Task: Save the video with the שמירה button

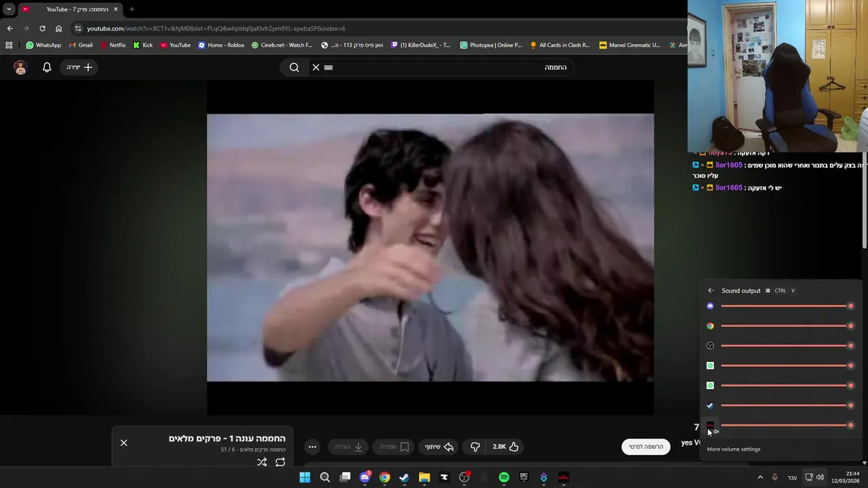Action: click(x=394, y=447)
